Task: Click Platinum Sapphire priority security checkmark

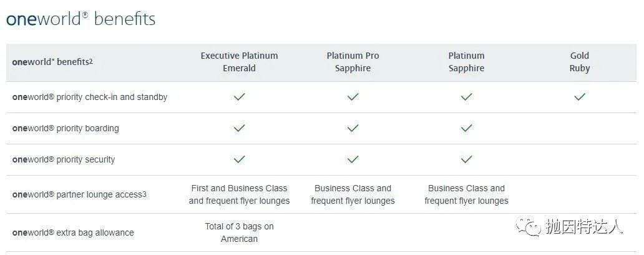Action: [466, 159]
